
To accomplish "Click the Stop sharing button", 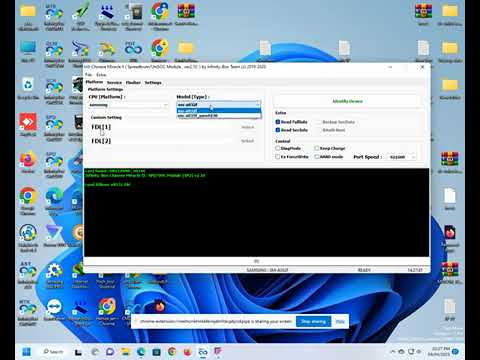I will coord(313,322).
